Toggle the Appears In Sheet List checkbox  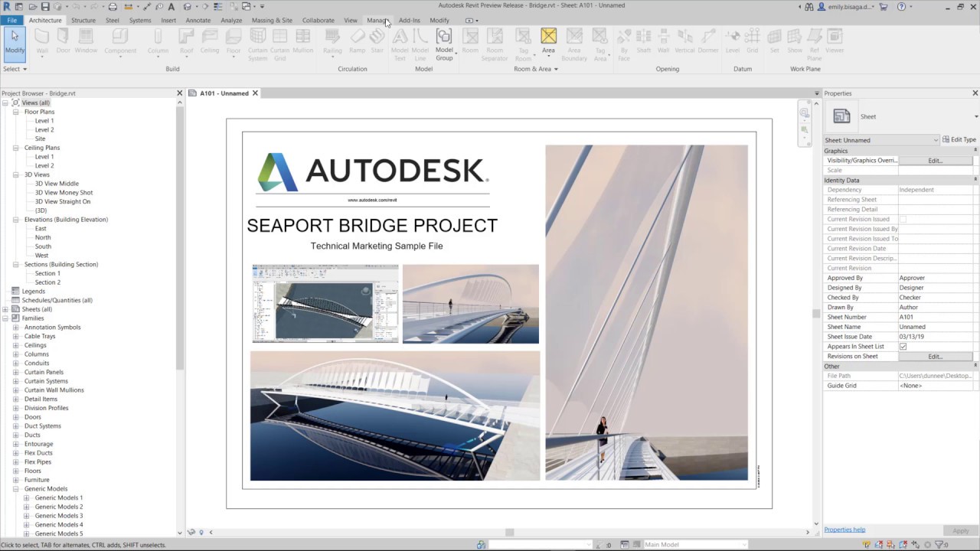click(x=903, y=346)
